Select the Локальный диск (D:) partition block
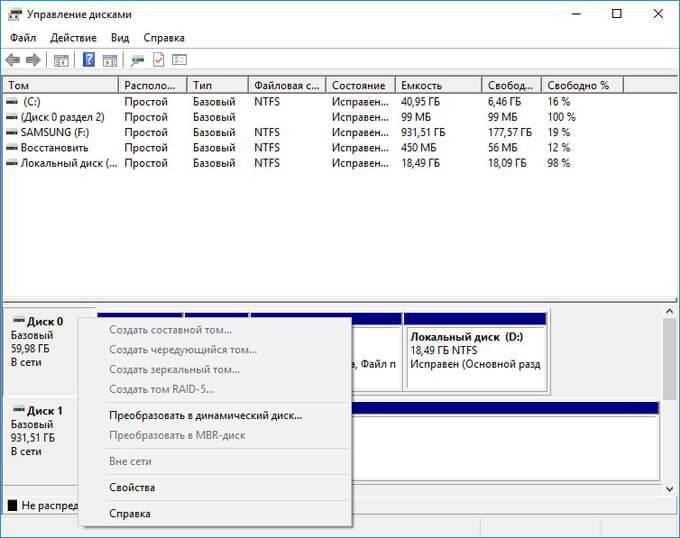Screen dimensions: 680x538 tap(476, 351)
